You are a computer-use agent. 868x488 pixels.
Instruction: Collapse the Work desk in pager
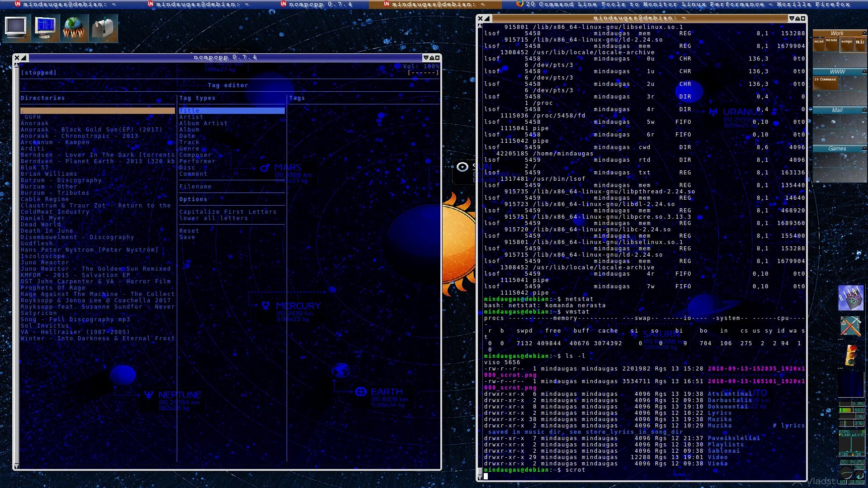[864, 33]
